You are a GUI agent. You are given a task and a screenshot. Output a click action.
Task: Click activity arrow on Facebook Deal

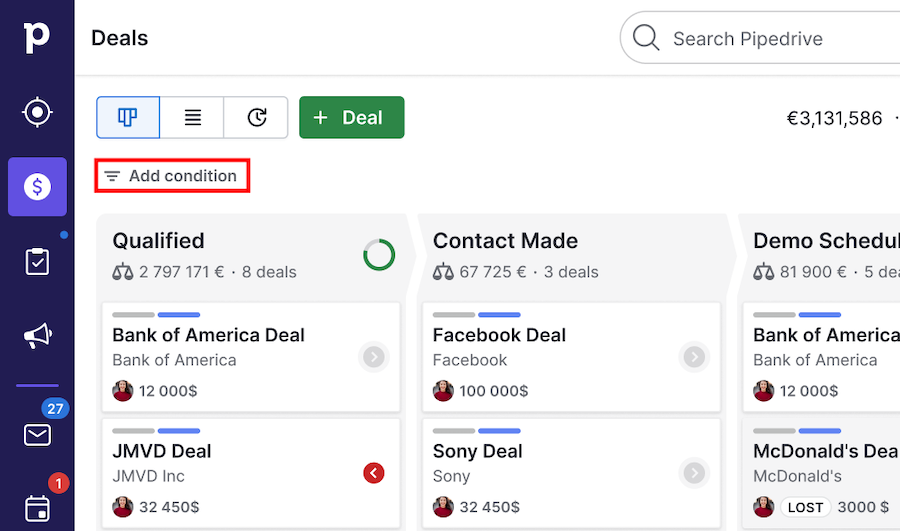click(694, 356)
